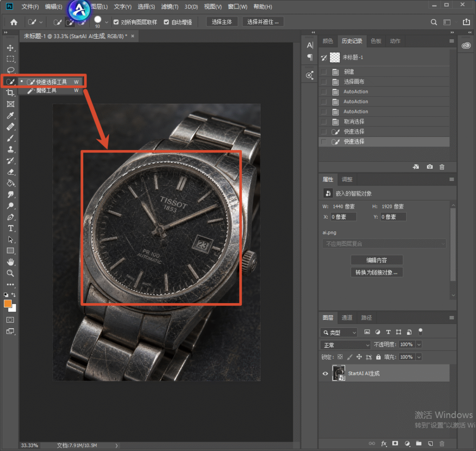Select the Rectangular Marquee tool
476x451 pixels.
[10, 59]
